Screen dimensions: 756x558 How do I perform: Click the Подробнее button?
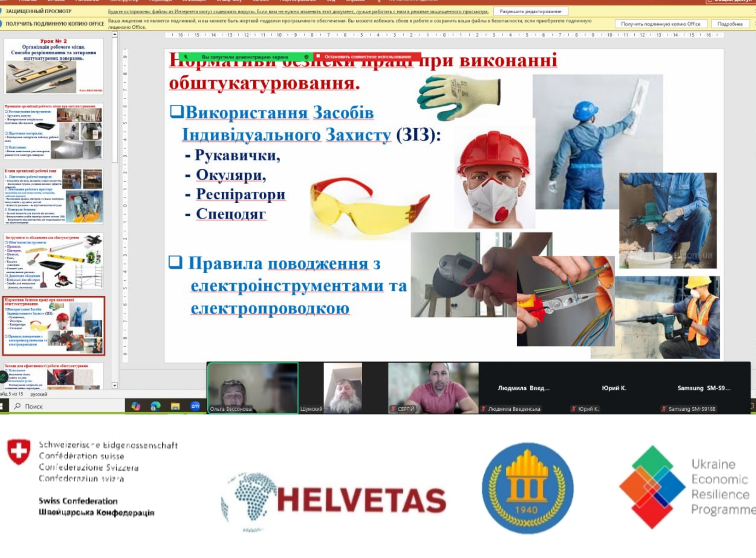[x=730, y=24]
